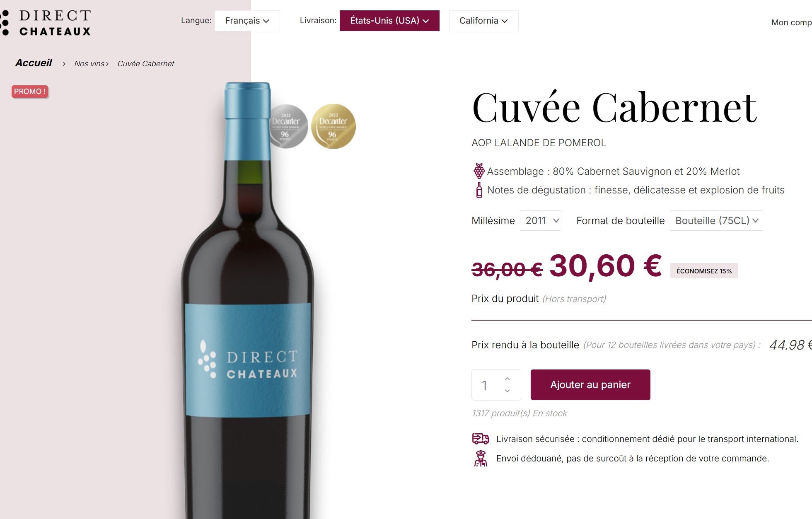Click the customs officer icon
The height and width of the screenshot is (519, 812).
point(481,459)
